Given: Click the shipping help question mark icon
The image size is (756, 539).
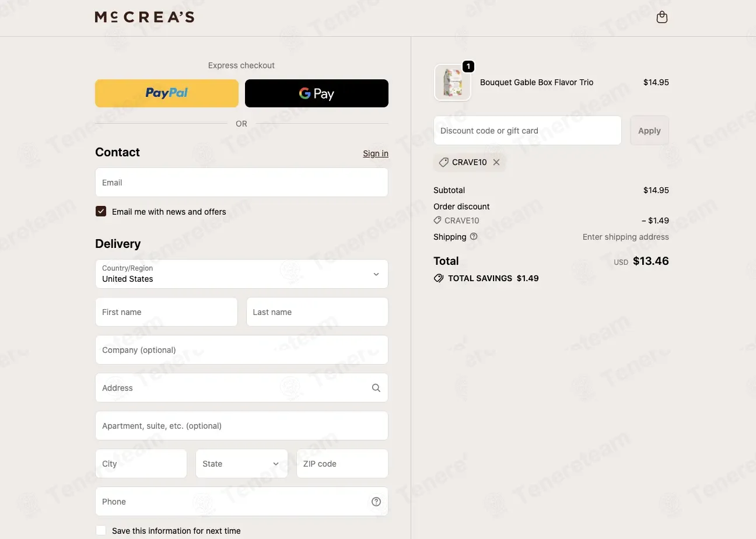Looking at the screenshot, I should 474,236.
